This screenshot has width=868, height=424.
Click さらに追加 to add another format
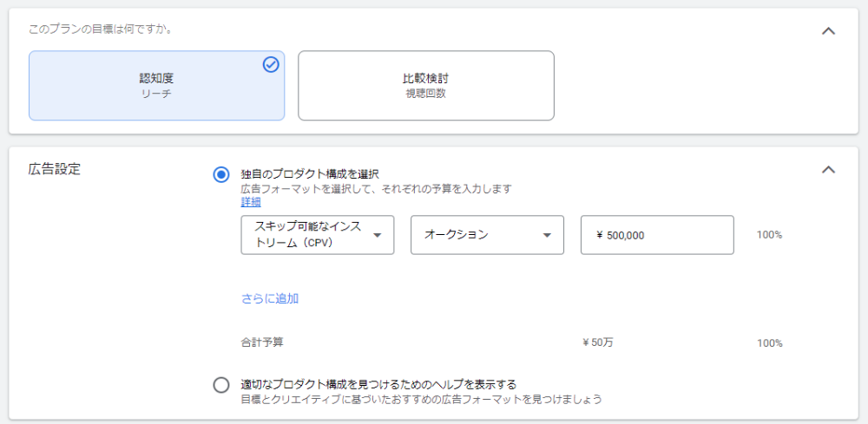pos(270,299)
